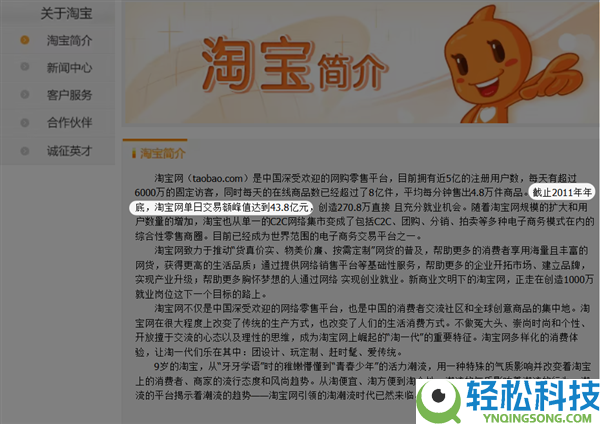Click the orange bullet beside 淘宝简介
The height and width of the screenshot is (424, 600).
24,40
